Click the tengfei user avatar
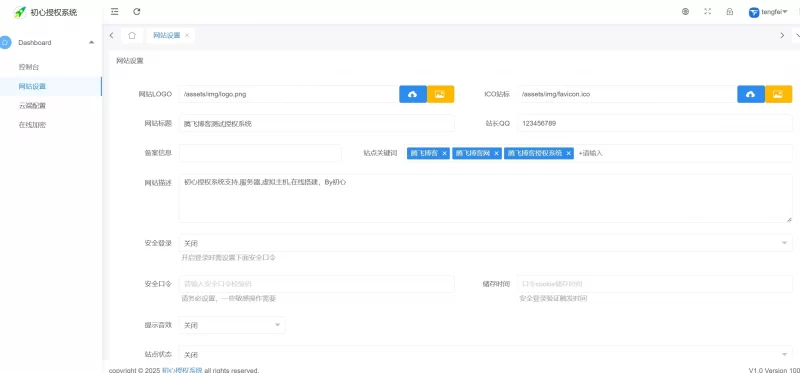The height and width of the screenshot is (373, 800). coord(754,13)
